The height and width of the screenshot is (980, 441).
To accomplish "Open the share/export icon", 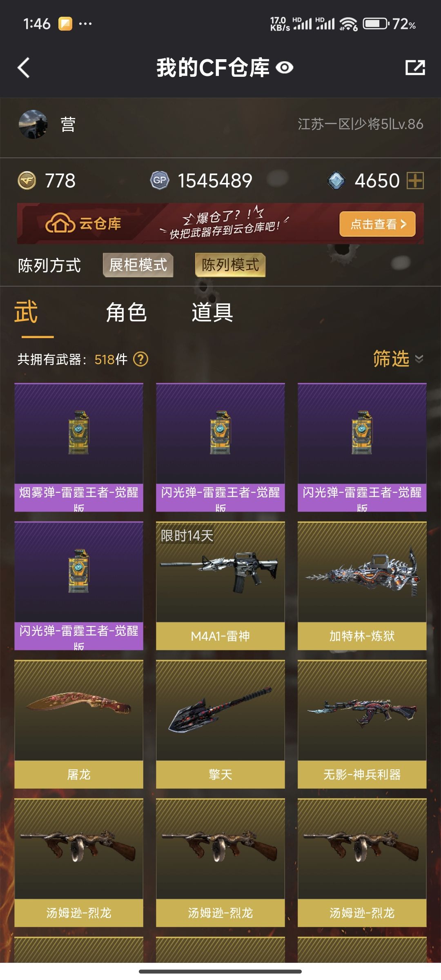I will (x=415, y=67).
